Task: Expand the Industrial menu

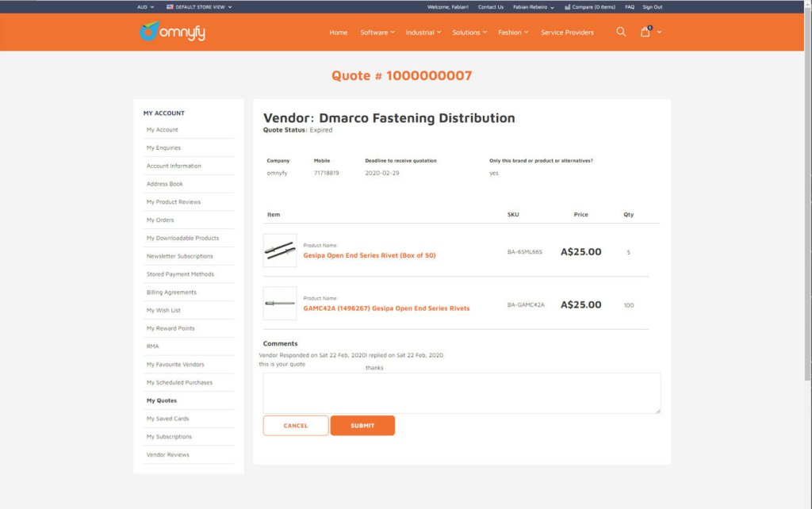Action: pos(423,32)
